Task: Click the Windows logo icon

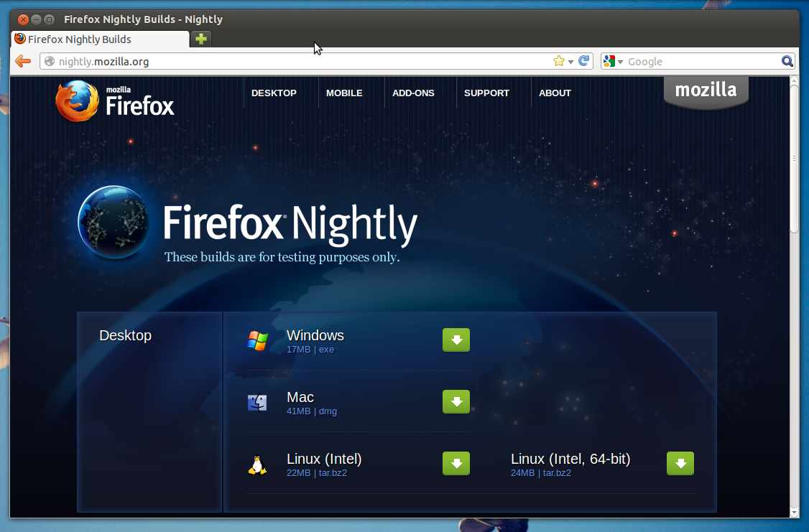Action: pyautogui.click(x=257, y=341)
